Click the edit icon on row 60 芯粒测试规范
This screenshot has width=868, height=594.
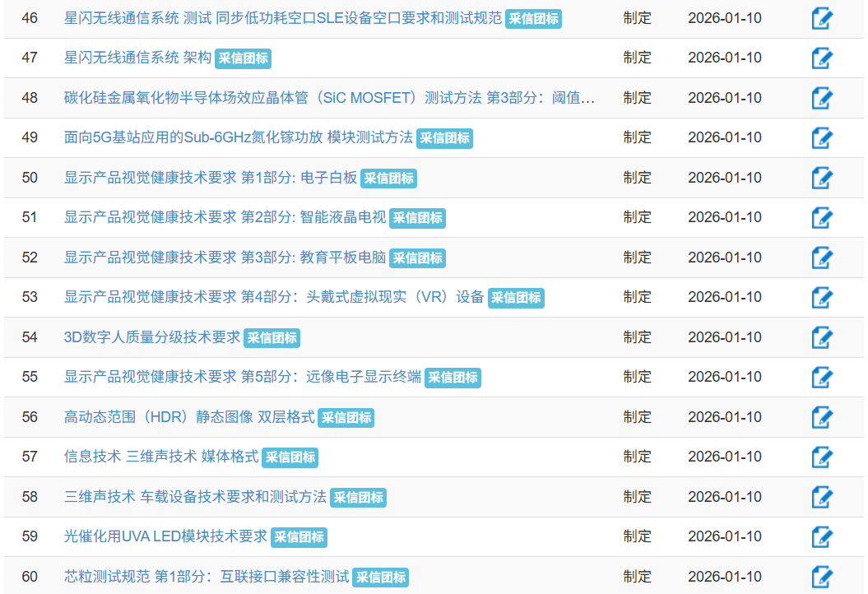tap(821, 577)
